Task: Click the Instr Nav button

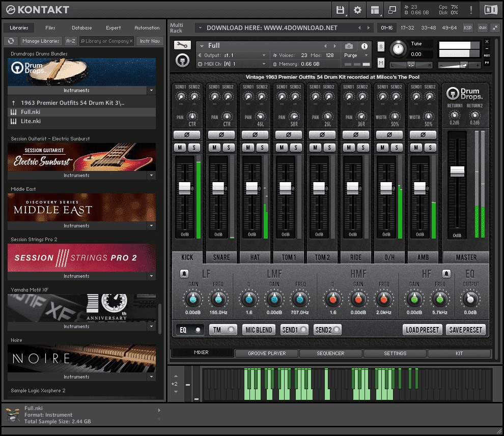Action: 150,41
